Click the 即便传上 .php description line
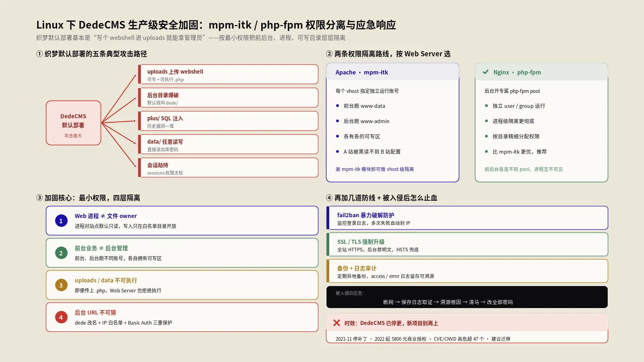This screenshot has height=362, width=644. (x=118, y=290)
